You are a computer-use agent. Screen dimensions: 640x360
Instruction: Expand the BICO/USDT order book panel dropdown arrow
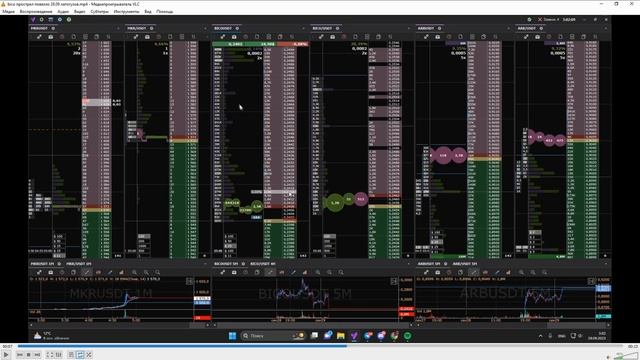(x=409, y=28)
